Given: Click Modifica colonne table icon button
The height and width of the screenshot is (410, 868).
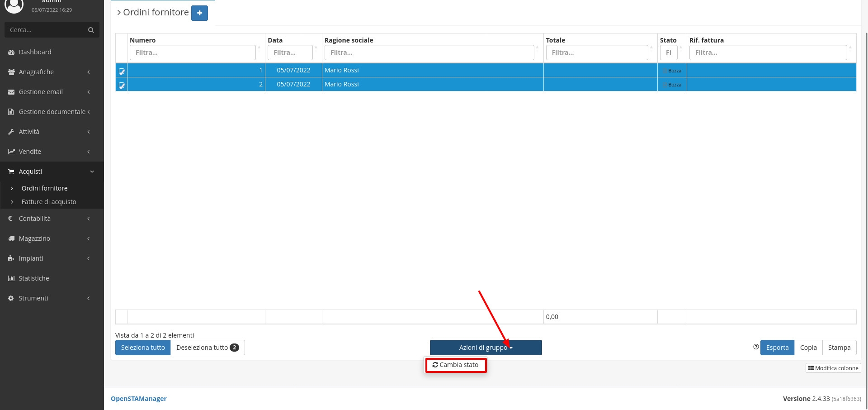Looking at the screenshot, I should click(x=833, y=368).
